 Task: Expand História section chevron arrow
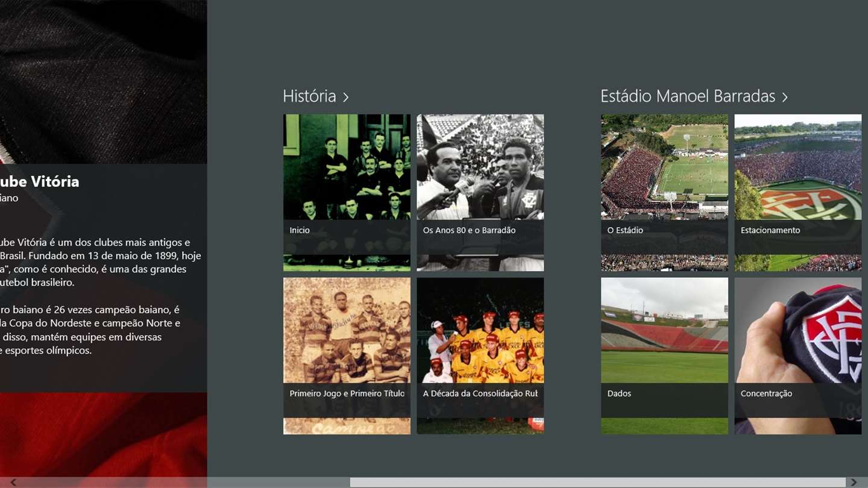click(345, 97)
